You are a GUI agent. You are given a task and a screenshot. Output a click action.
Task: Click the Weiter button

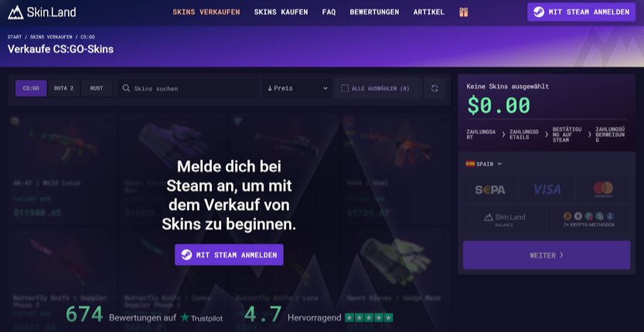coord(547,256)
